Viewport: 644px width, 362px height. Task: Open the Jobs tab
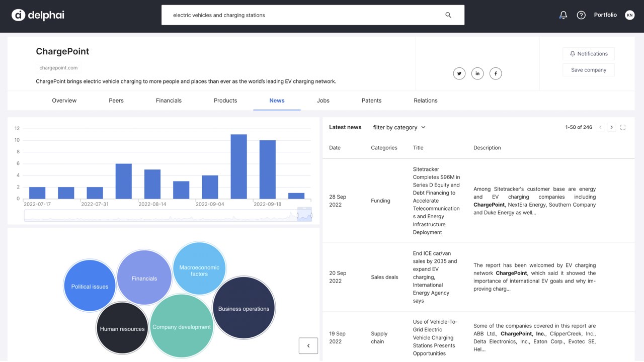coord(323,101)
